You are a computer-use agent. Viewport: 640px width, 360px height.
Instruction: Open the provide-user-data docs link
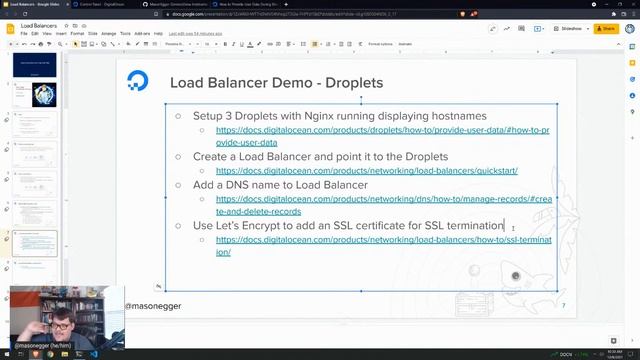tap(382, 136)
